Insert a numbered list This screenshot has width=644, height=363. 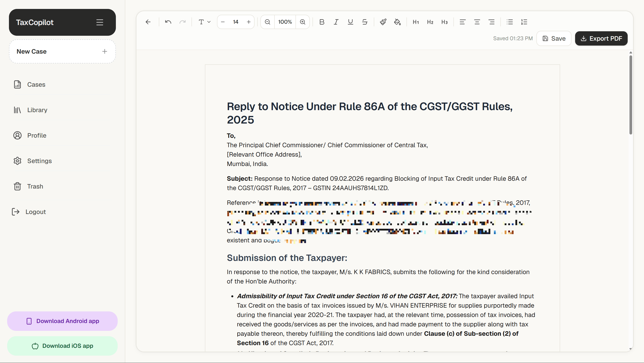524,22
